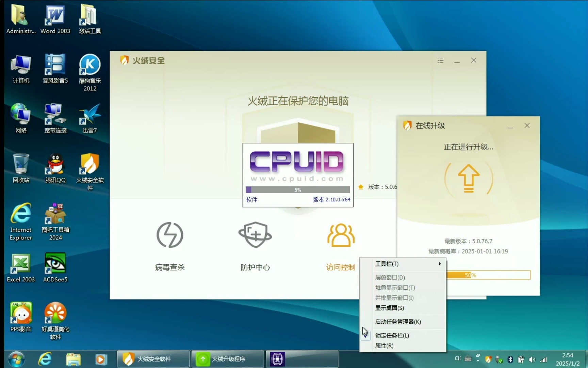Open the 激活工具 folder icon
Screen dimensions: 588x368
coord(89,19)
